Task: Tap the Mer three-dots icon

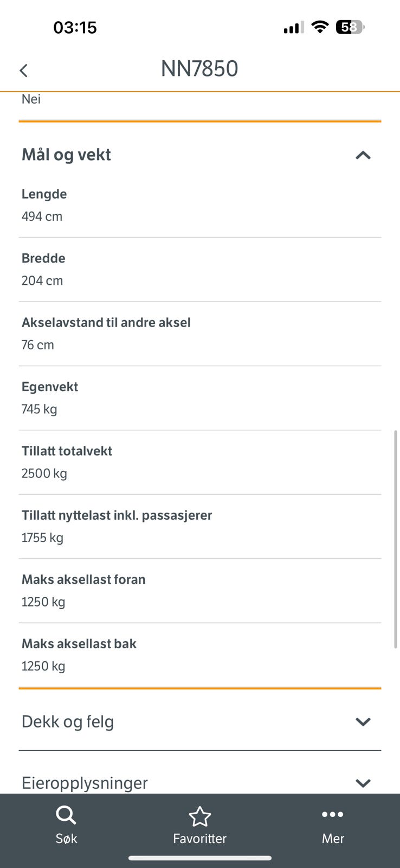Action: [x=332, y=814]
